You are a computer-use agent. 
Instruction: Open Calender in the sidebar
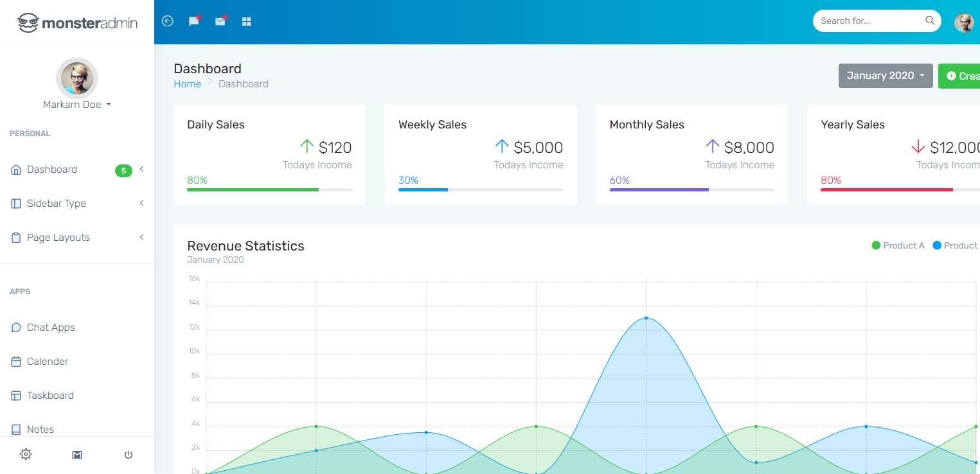[x=77, y=362]
